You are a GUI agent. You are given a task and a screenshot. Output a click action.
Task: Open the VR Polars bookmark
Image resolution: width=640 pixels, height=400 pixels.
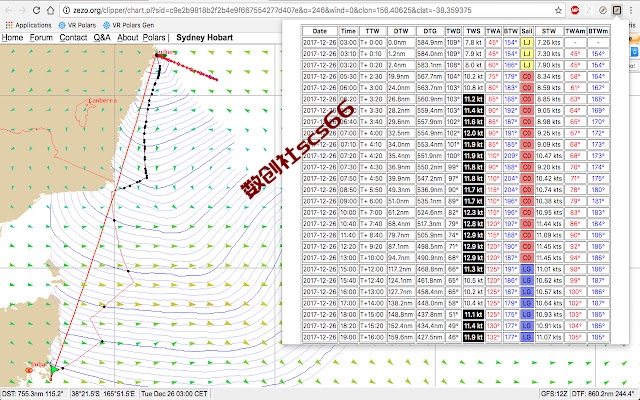tap(77, 25)
